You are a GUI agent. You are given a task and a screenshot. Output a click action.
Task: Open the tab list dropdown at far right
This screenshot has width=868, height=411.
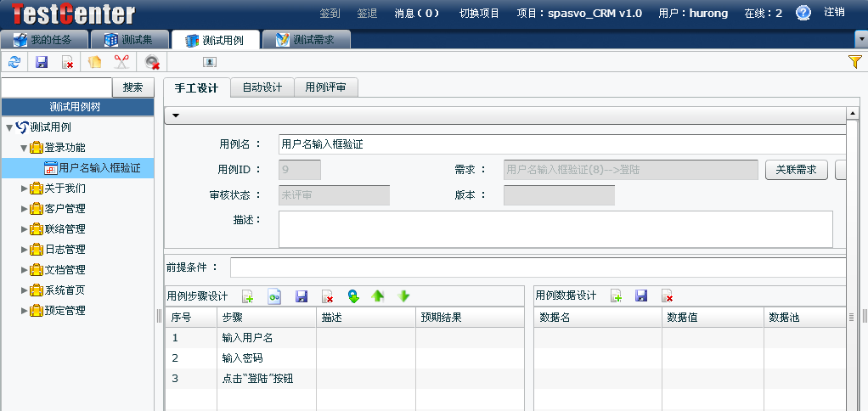click(x=860, y=40)
